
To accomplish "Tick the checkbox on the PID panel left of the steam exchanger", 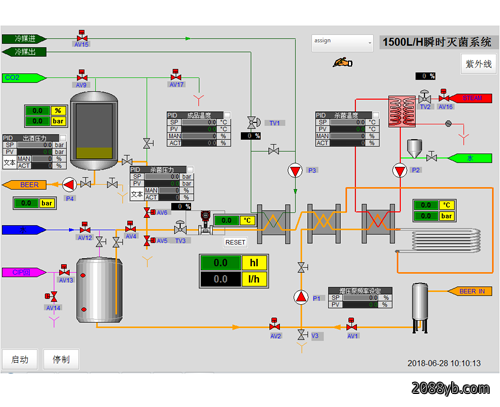I will tap(375, 115).
